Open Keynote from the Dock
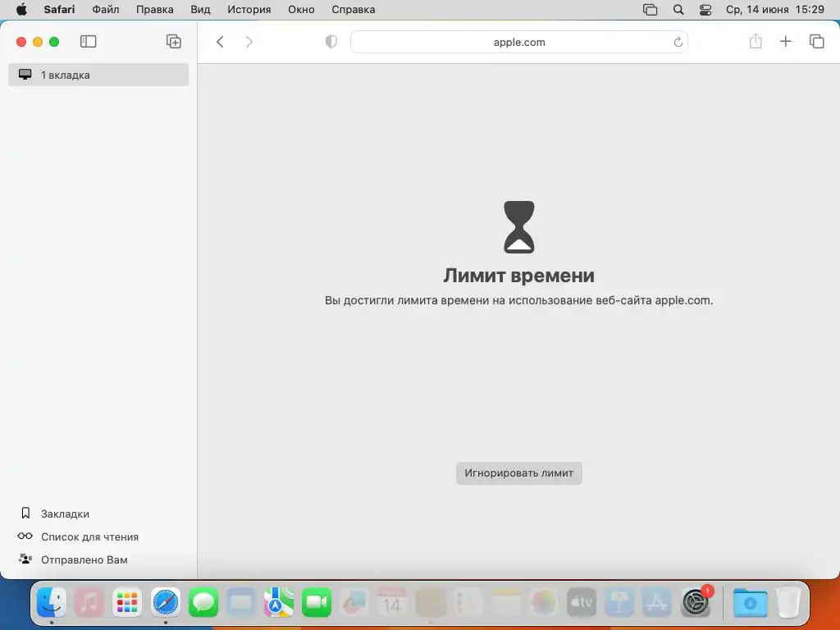Image resolution: width=840 pixels, height=630 pixels. click(x=619, y=602)
